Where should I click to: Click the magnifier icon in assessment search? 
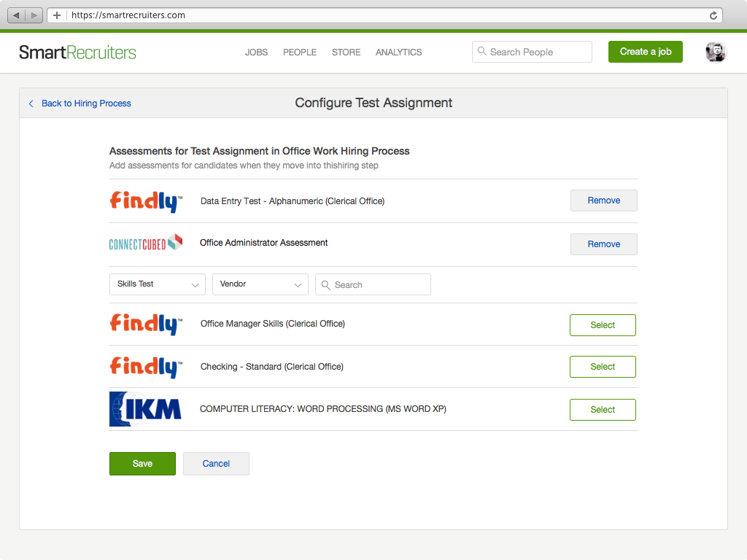click(326, 285)
